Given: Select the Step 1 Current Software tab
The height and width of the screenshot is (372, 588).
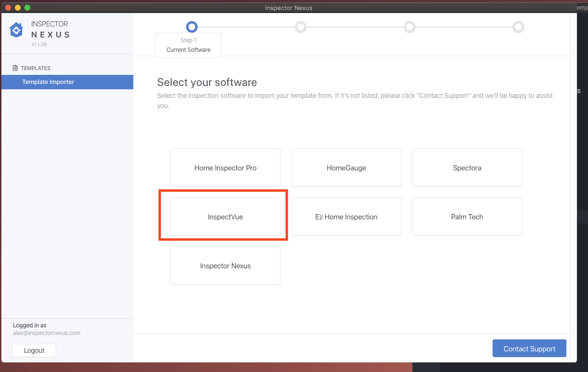Looking at the screenshot, I should (x=188, y=45).
